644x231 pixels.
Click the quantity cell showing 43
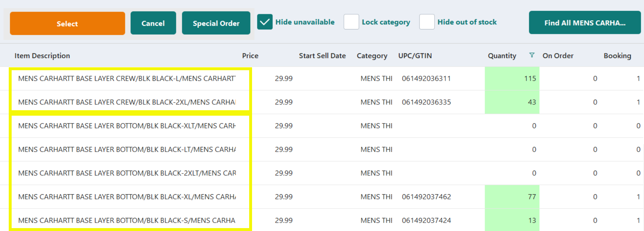pyautogui.click(x=512, y=102)
